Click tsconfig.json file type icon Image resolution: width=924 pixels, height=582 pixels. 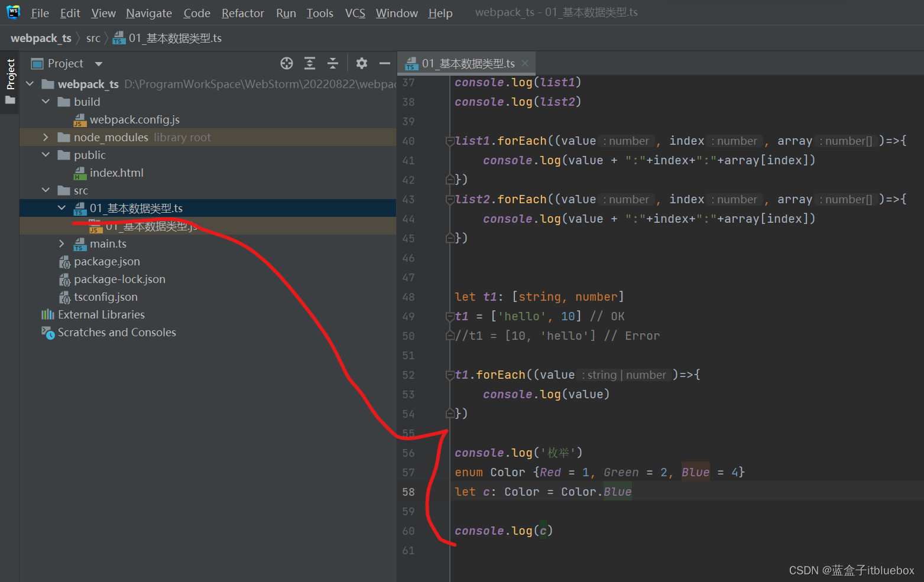pos(64,297)
